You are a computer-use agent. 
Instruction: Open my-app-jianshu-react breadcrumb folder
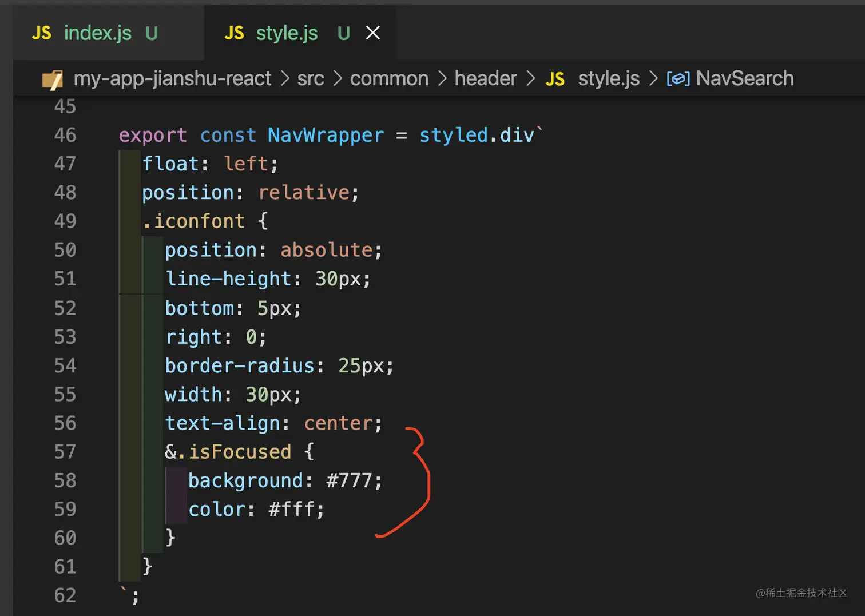172,78
